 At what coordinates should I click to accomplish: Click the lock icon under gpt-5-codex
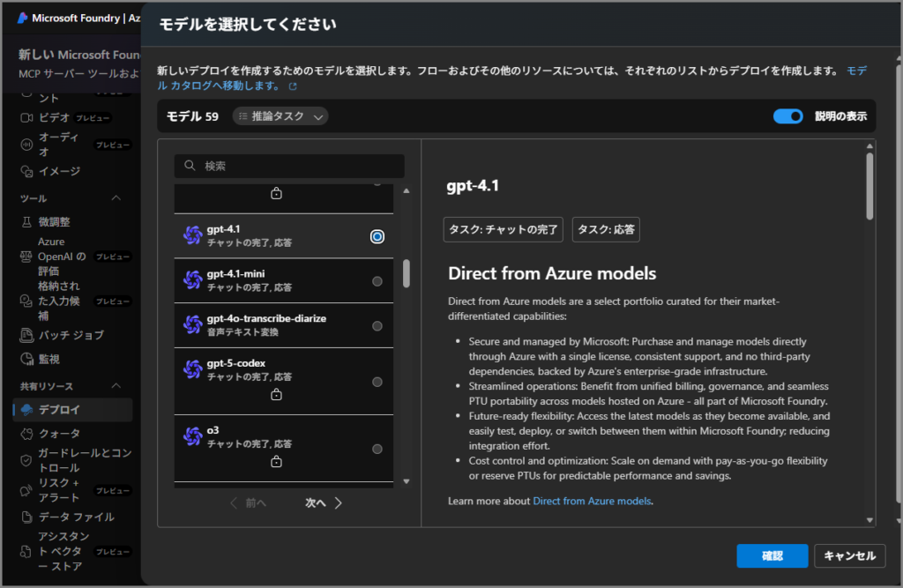(x=276, y=395)
